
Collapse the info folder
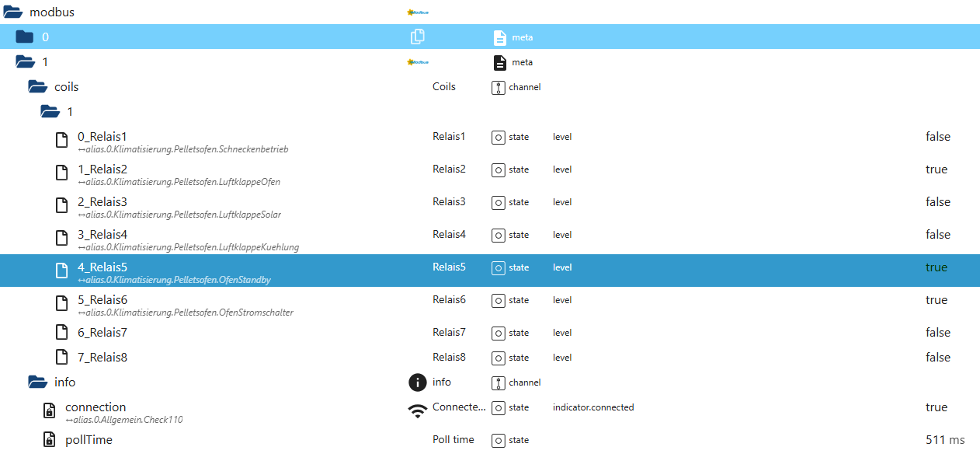point(37,382)
